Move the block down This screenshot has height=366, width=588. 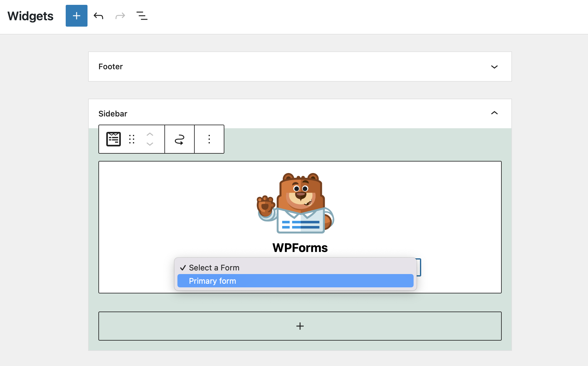coord(150,144)
